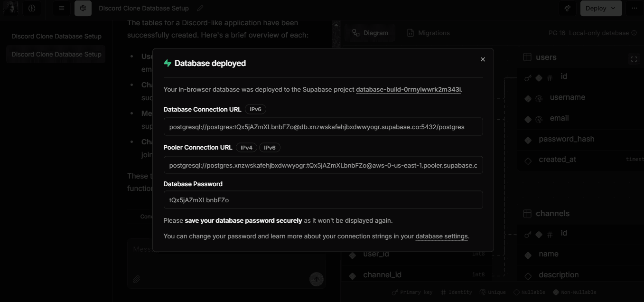Open the three-dots more options menu
This screenshot has width=644, height=302.
[634, 8]
